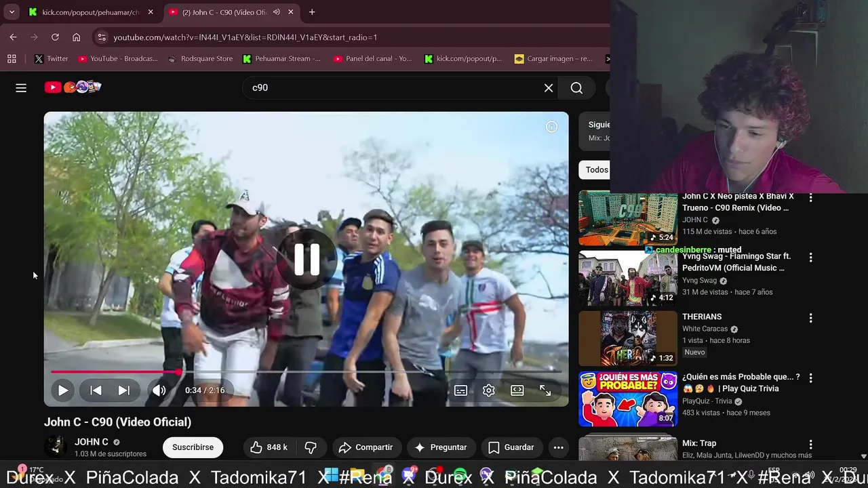Open options for C90 Remix video
868x488 pixels.
[x=810, y=197]
